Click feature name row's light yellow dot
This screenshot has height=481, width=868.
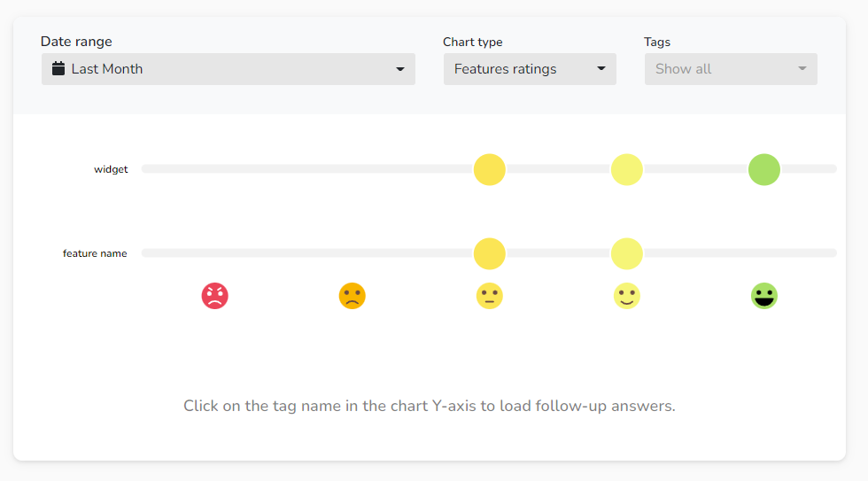coord(627,253)
